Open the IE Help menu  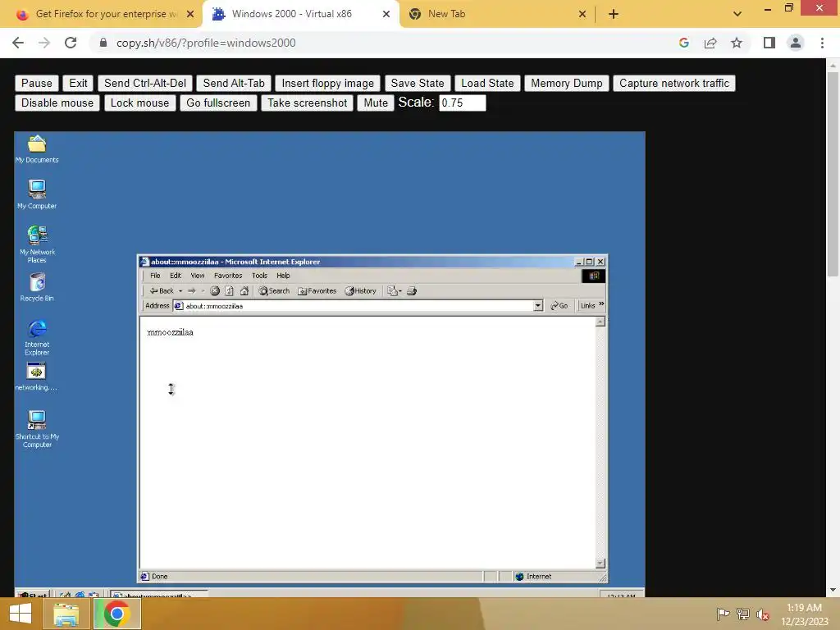point(283,276)
